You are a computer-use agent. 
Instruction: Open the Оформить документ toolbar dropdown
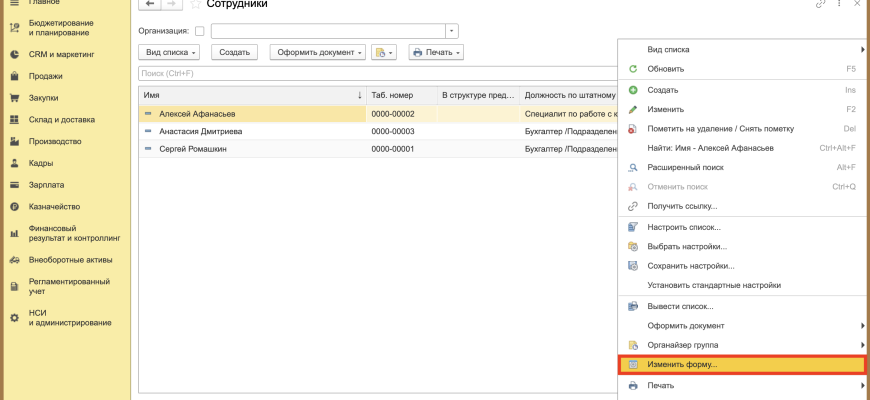[317, 52]
